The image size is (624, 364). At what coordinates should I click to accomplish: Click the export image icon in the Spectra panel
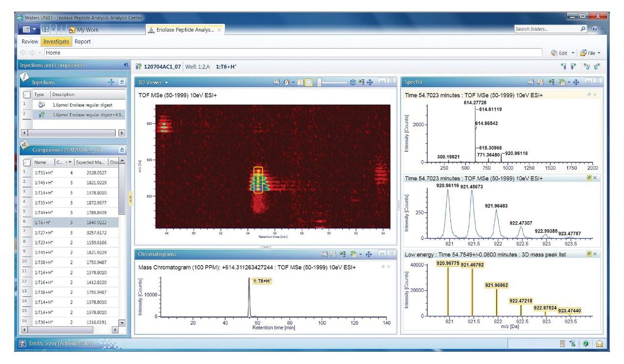point(540,81)
